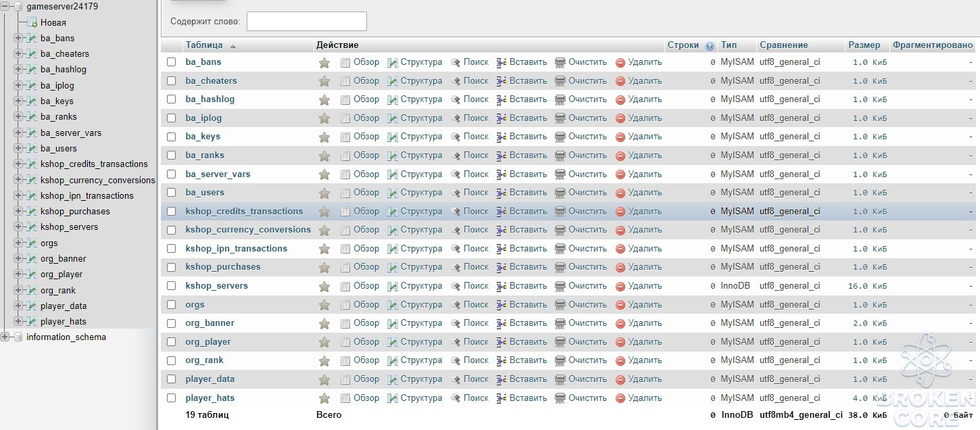This screenshot has height=430, width=980.
Task: Expand org_banner in the navigation tree
Action: (18, 259)
